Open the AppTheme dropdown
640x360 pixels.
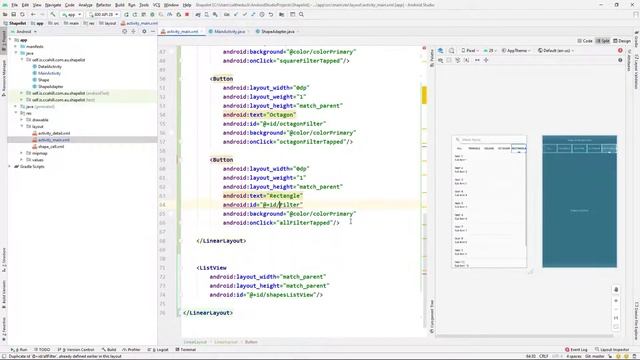coord(516,51)
